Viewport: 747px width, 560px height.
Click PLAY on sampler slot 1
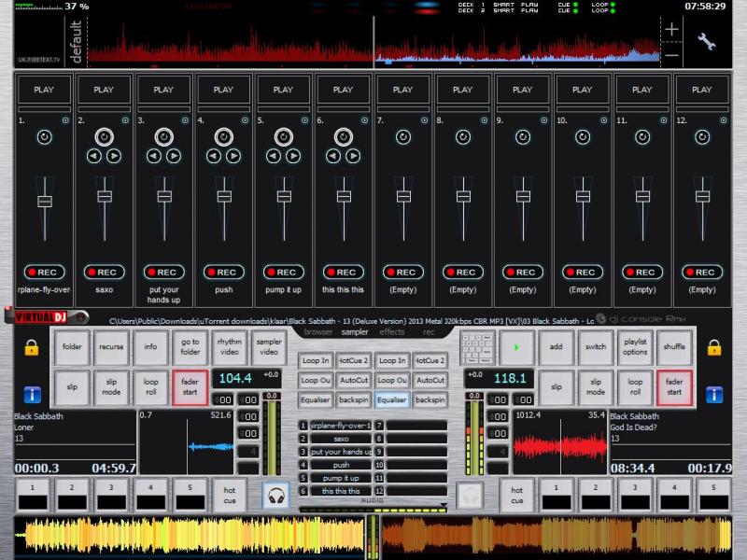(44, 90)
